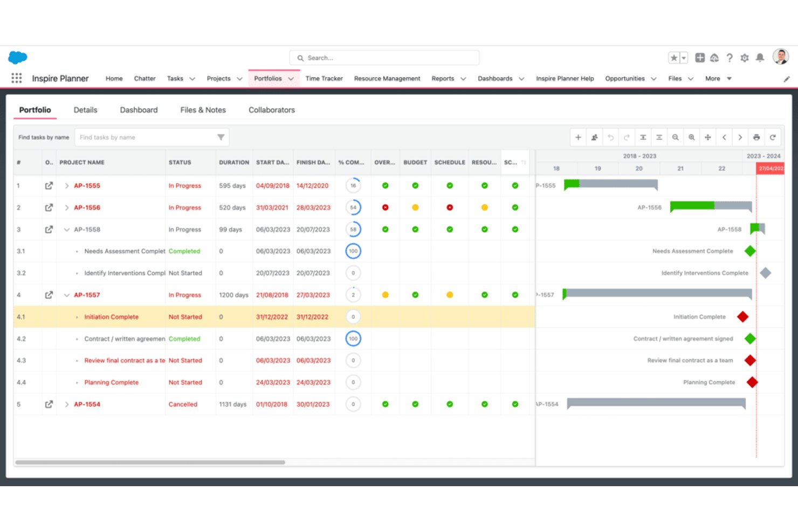798x532 pixels.
Task: Open Resource Management nav item
Action: [387, 79]
